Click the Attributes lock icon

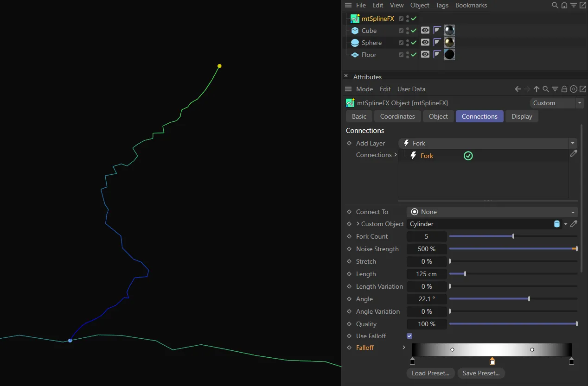[564, 89]
